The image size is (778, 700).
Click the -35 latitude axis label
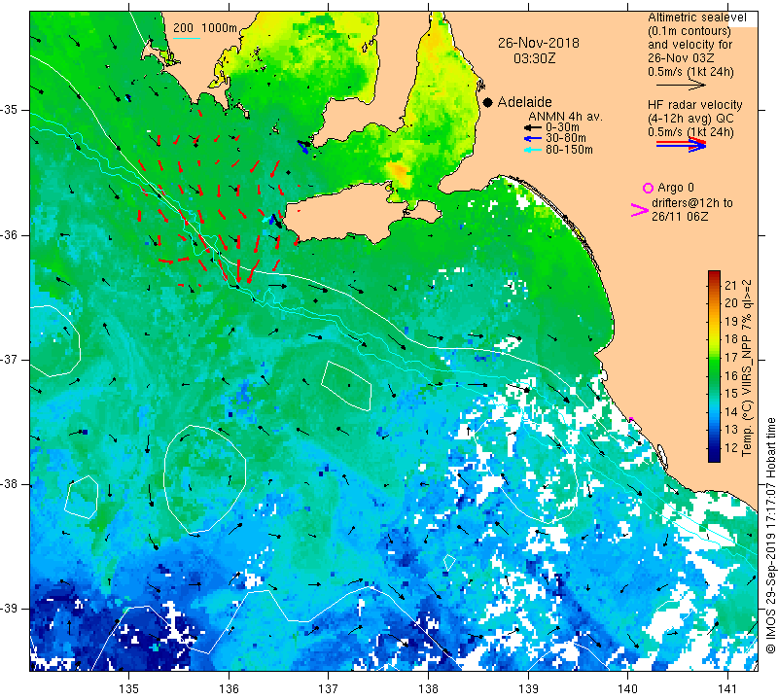(x=10, y=110)
